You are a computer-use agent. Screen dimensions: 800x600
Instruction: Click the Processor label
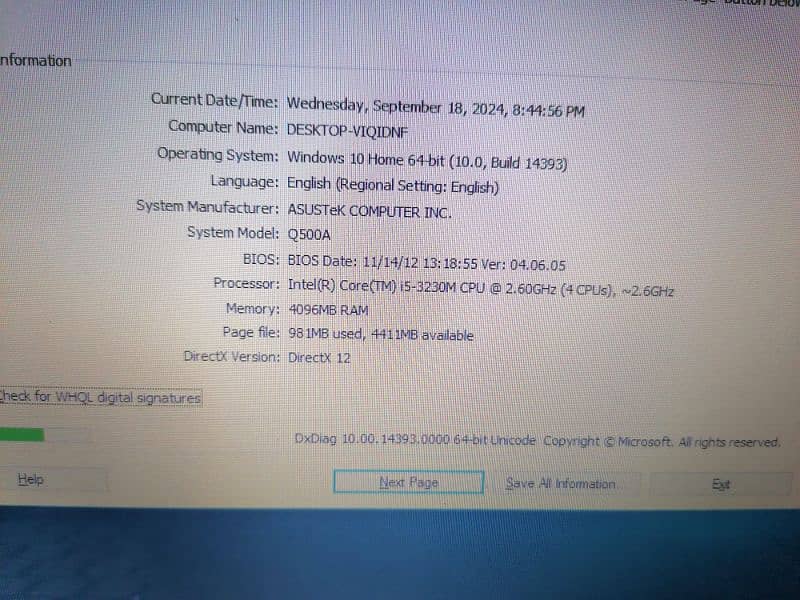[x=246, y=283]
